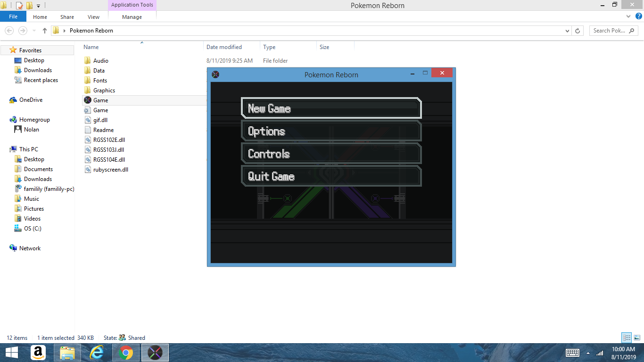
Task: Expand the address bar history dropdown
Action: pos(567,31)
